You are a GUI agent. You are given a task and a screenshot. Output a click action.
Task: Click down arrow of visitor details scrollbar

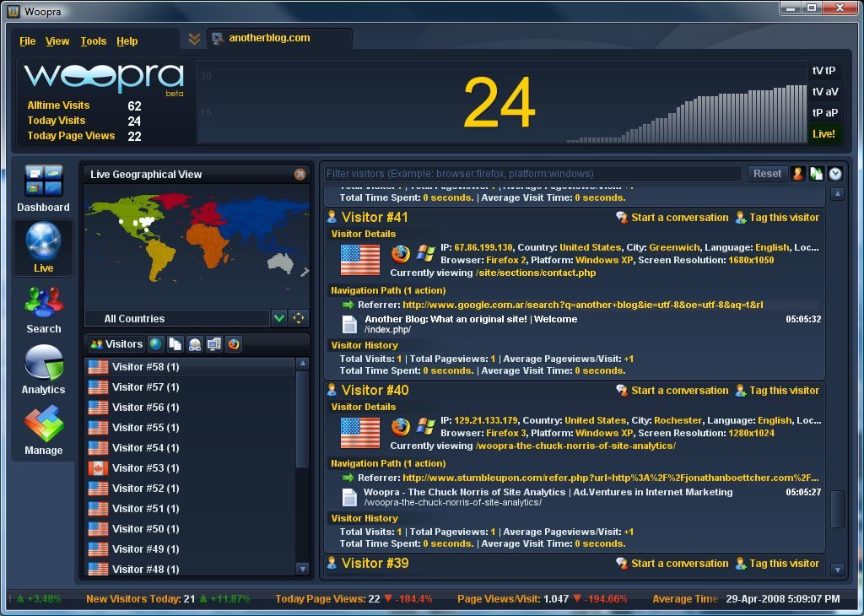pos(837,570)
